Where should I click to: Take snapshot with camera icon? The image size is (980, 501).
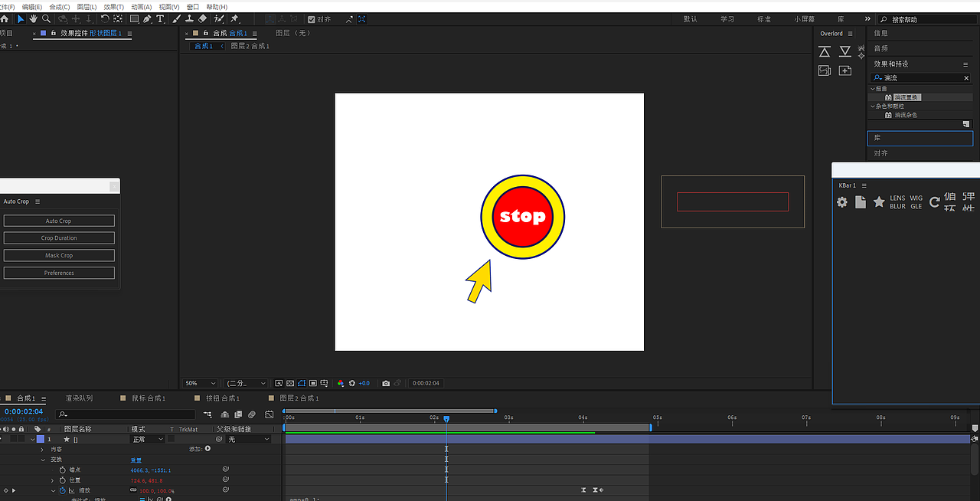click(x=386, y=383)
